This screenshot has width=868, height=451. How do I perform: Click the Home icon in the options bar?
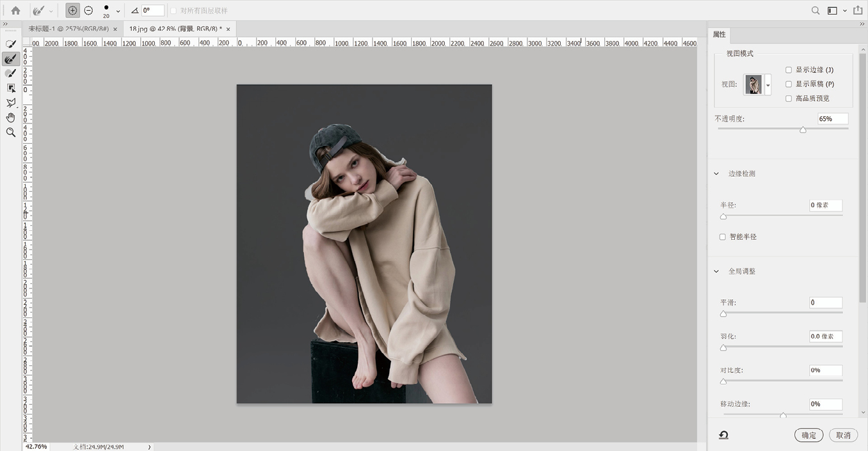pyautogui.click(x=15, y=10)
